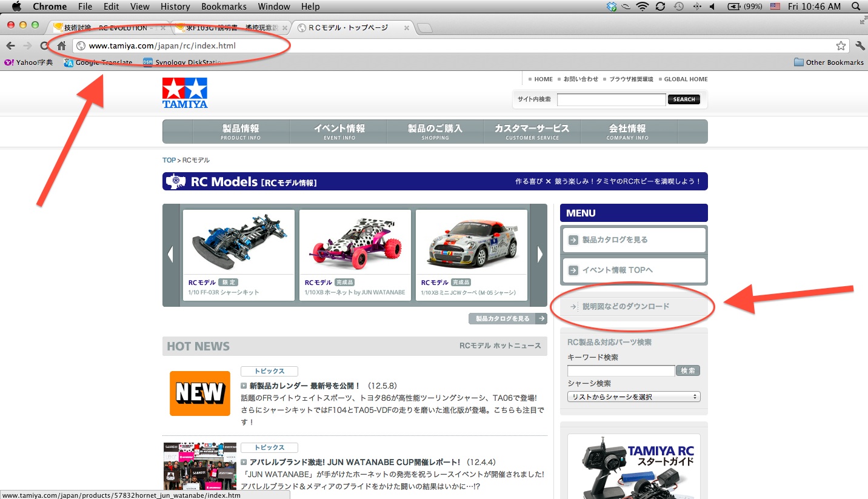Click the 製品カタログを見る button below carousel

point(507,318)
